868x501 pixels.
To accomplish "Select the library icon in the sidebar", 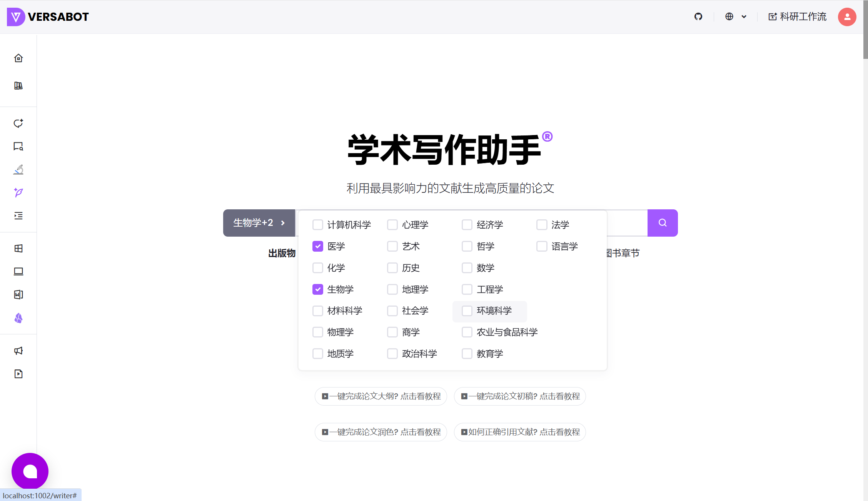I will (x=18, y=85).
